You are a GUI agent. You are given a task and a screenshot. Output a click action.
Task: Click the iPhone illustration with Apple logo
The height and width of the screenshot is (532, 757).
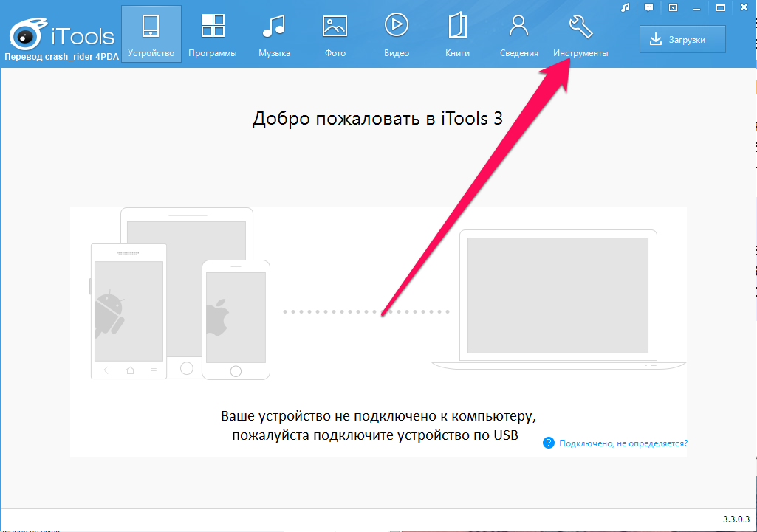tap(236, 321)
